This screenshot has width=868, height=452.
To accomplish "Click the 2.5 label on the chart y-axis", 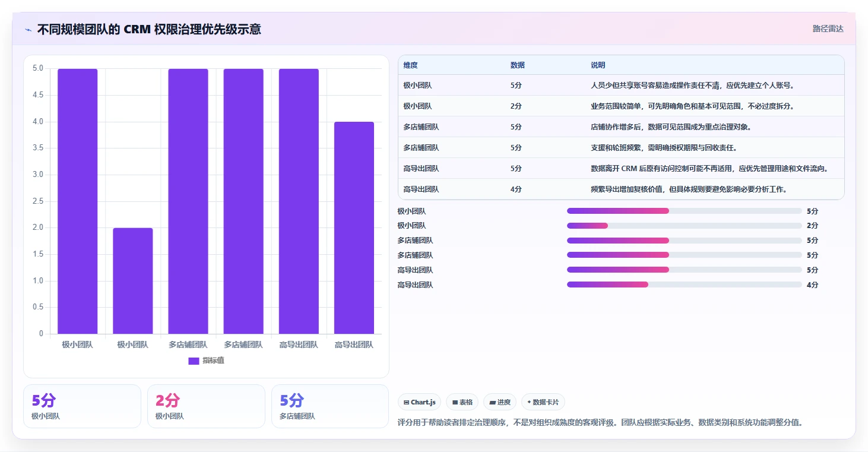I will (37, 201).
